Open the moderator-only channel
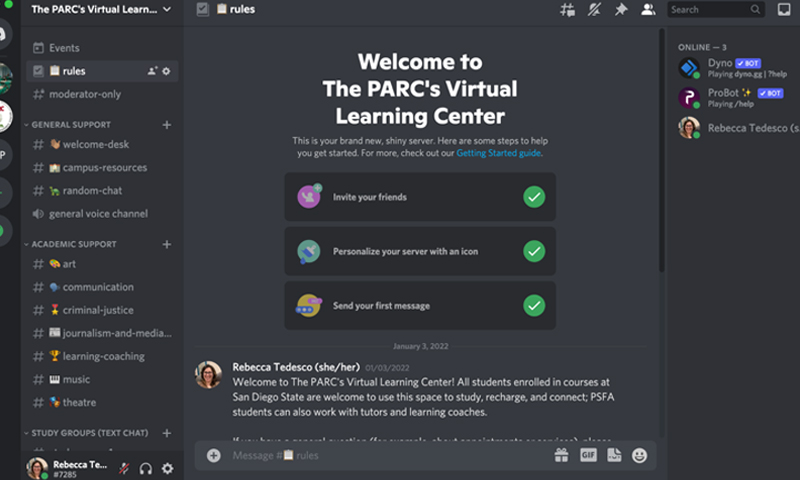The image size is (800, 480). click(102, 94)
